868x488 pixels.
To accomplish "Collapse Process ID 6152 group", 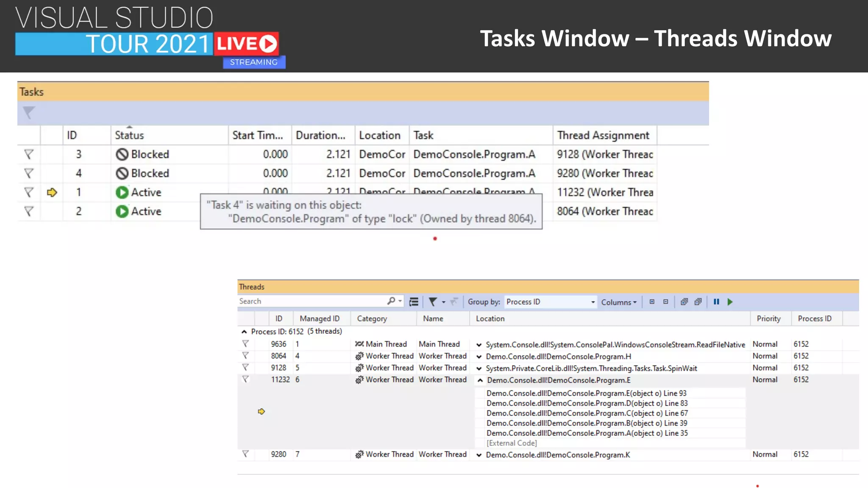I will (x=244, y=332).
